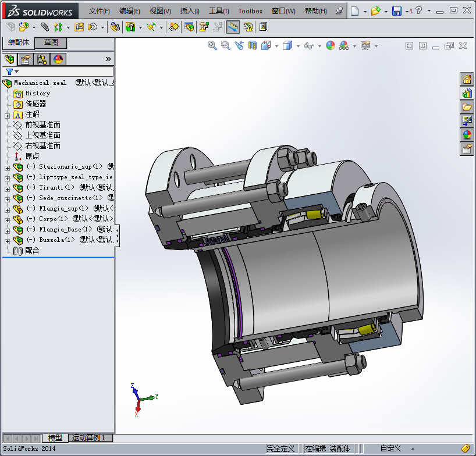Open Design Library in task pane
The height and width of the screenshot is (456, 476).
point(467,93)
